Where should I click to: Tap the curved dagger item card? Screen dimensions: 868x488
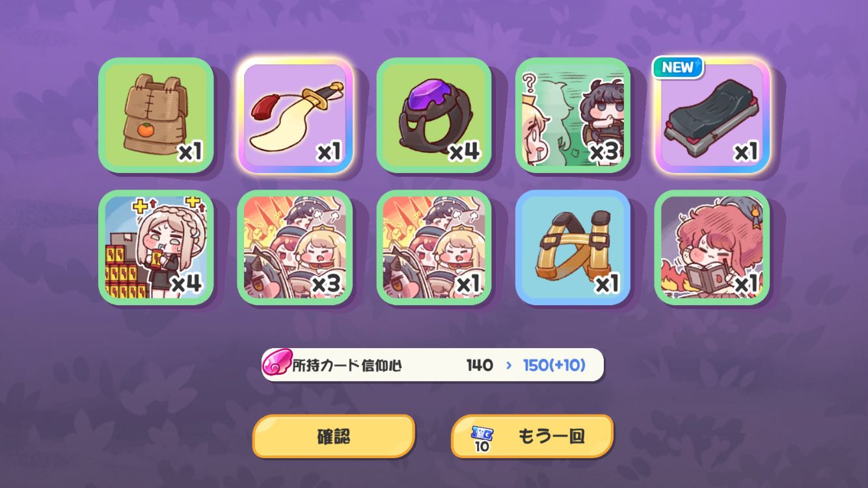tap(295, 115)
